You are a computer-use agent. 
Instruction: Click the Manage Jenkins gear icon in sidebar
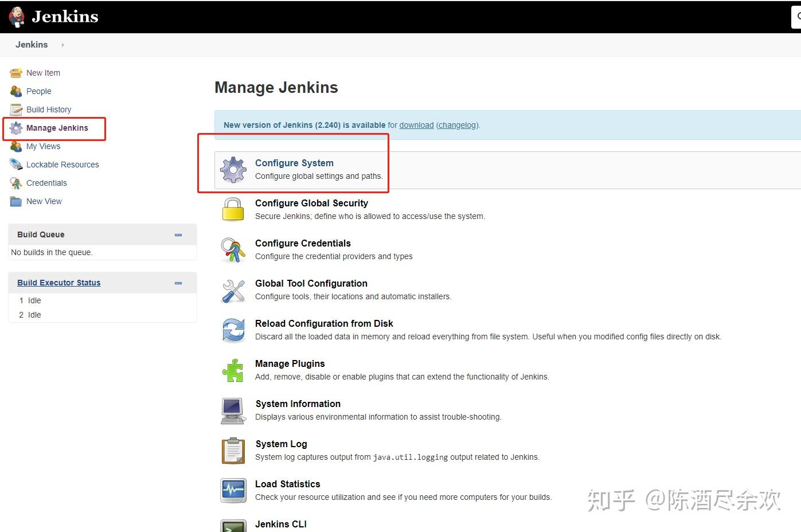[x=16, y=128]
